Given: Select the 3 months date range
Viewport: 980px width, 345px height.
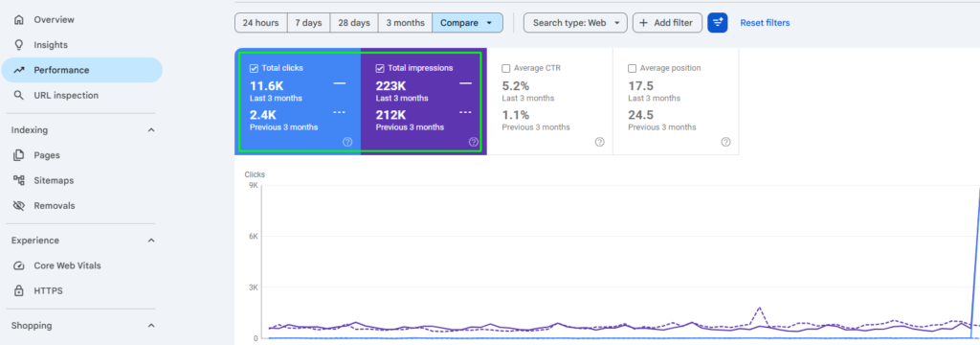Looking at the screenshot, I should click(x=405, y=23).
